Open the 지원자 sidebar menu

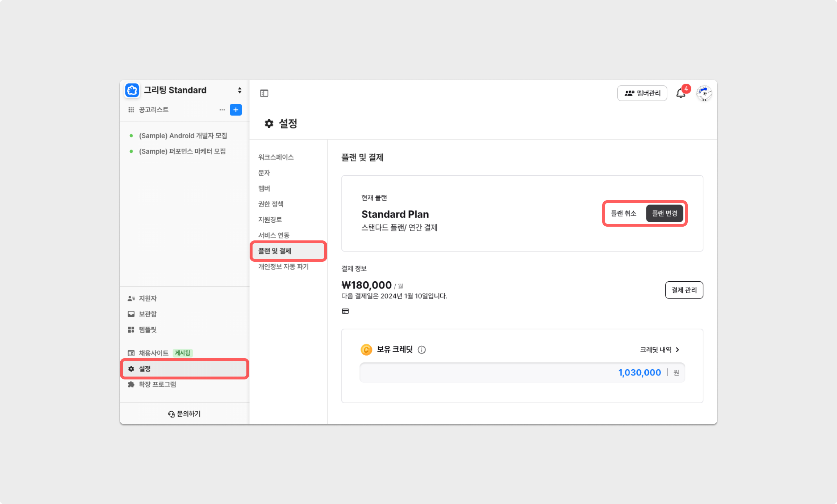pos(148,298)
